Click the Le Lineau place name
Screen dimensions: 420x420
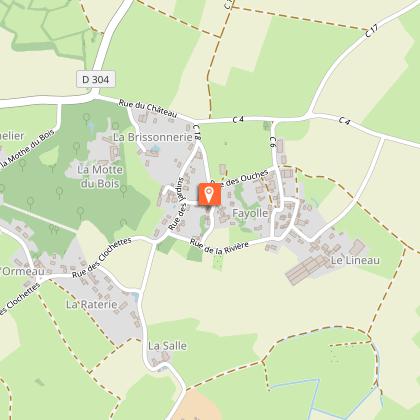pos(355,260)
